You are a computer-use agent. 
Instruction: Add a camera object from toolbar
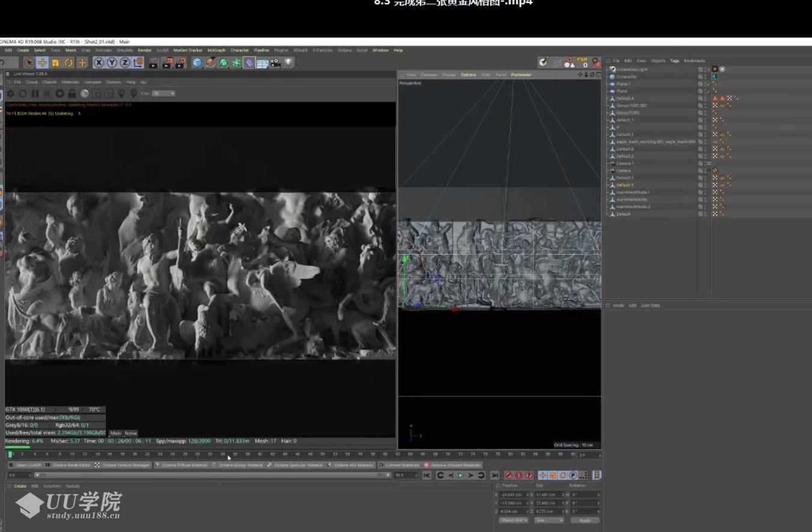tap(275, 63)
